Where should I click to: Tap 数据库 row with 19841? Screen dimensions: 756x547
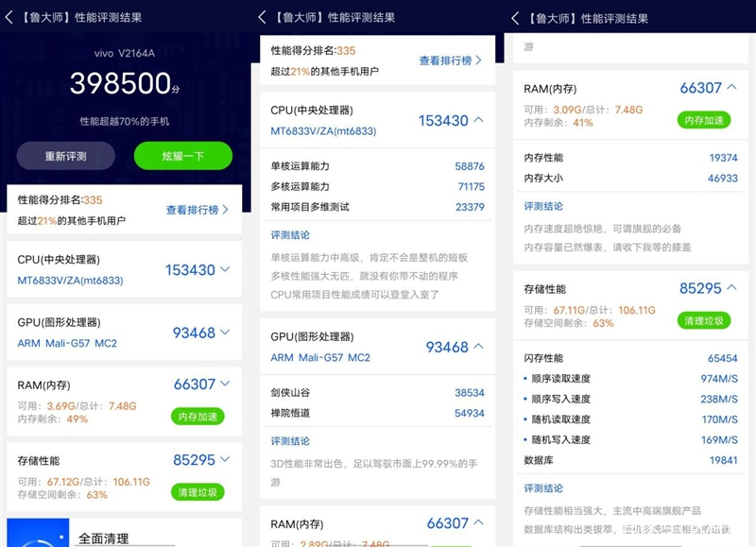[x=630, y=460]
